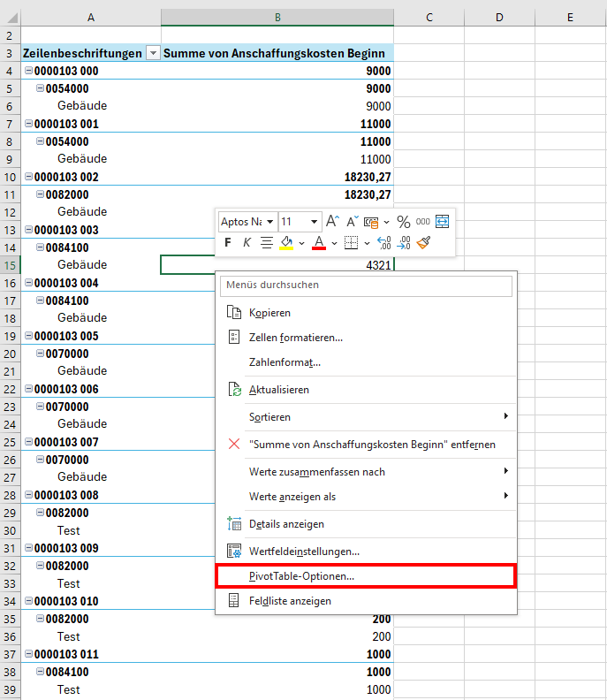Open Werte zusammenfassen nach submenu
This screenshot has width=607, height=700.
(x=366, y=472)
